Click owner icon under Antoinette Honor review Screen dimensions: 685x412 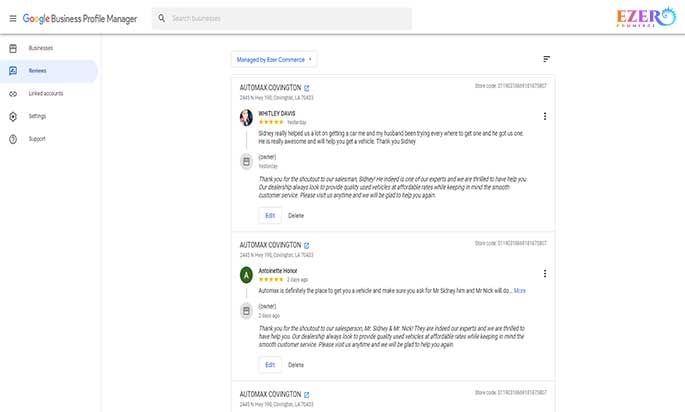pos(246,311)
